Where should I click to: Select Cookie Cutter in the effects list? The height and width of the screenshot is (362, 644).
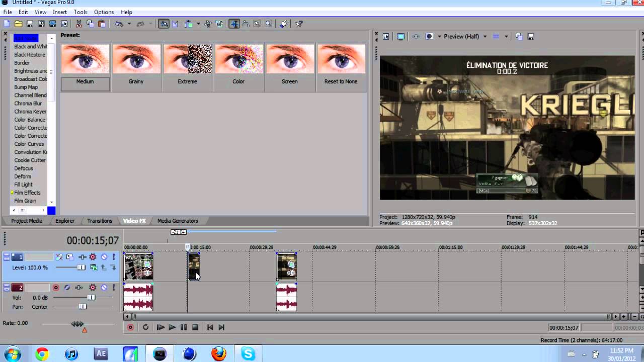click(30, 160)
